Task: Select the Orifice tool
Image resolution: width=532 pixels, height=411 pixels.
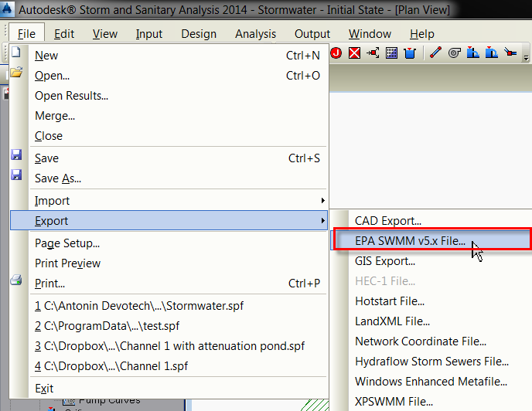Action: tap(473, 53)
